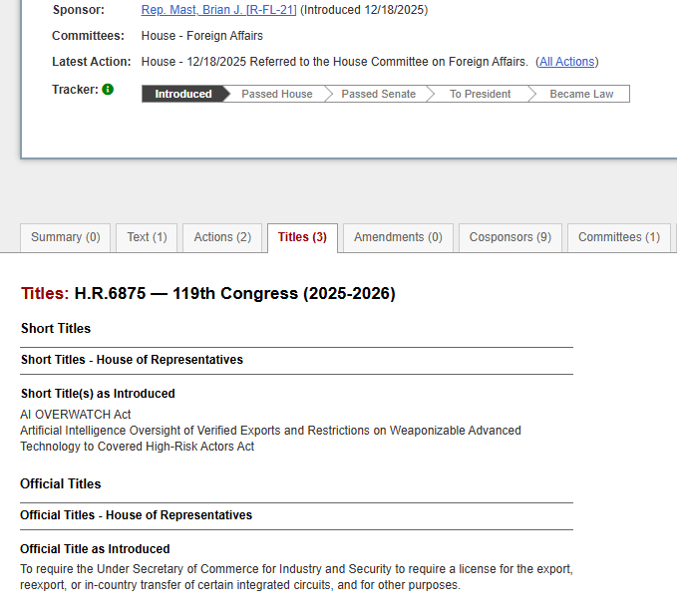Screen dimensions: 677x616
Task: Click the 'Latest Action:' label
Action: click(92, 62)
